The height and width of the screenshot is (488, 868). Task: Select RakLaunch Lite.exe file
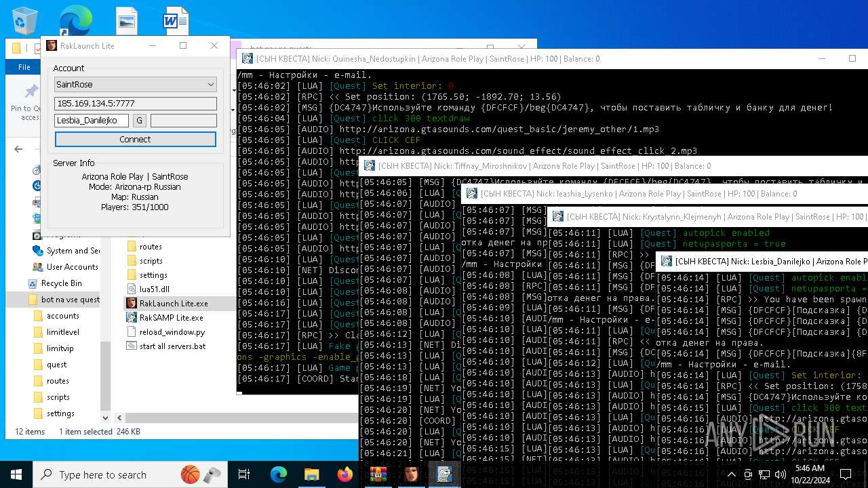(x=167, y=304)
